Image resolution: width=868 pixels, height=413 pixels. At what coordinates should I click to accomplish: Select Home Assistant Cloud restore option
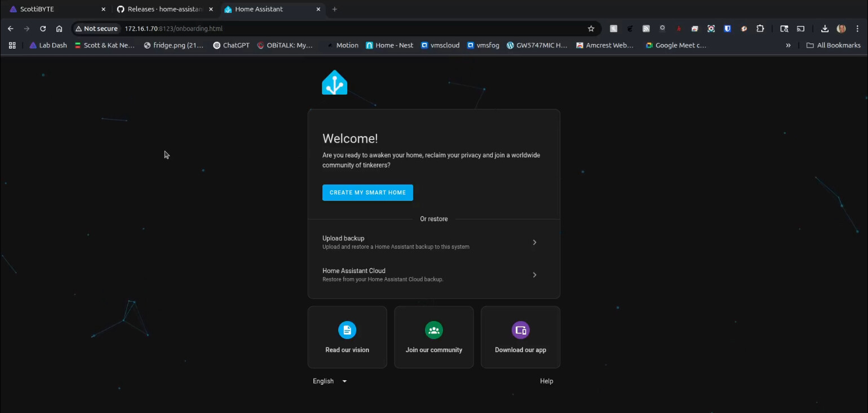(434, 275)
